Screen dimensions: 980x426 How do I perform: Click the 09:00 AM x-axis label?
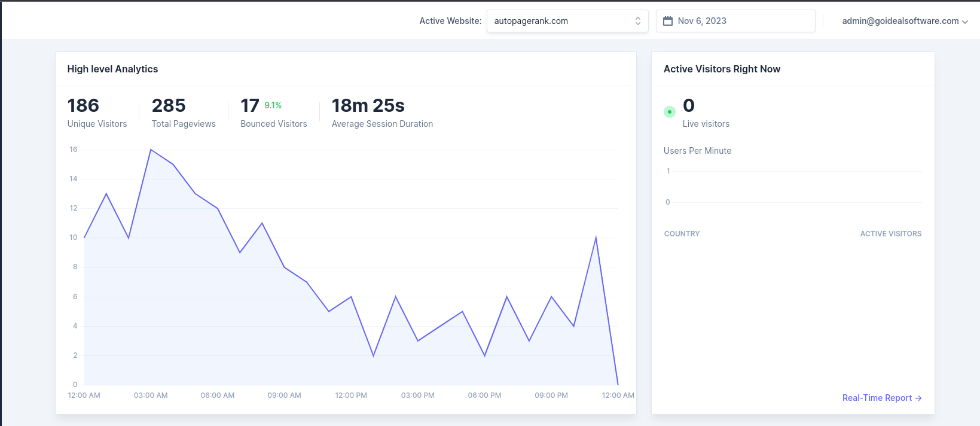pyautogui.click(x=284, y=395)
